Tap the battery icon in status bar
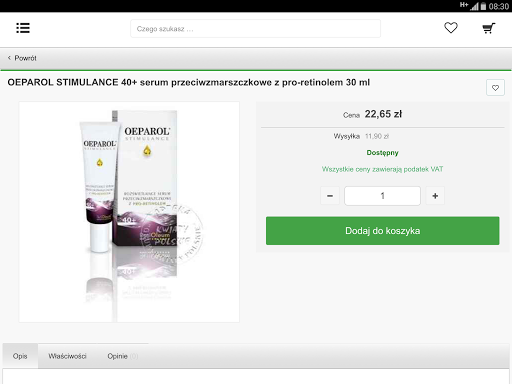The width and height of the screenshot is (512, 384). 483,6
